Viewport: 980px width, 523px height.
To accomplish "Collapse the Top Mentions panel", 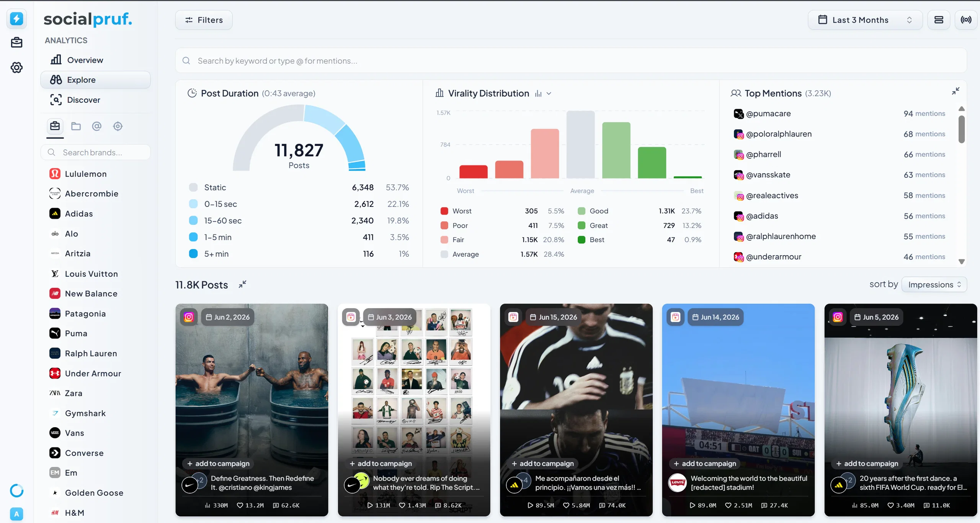I will coord(955,91).
